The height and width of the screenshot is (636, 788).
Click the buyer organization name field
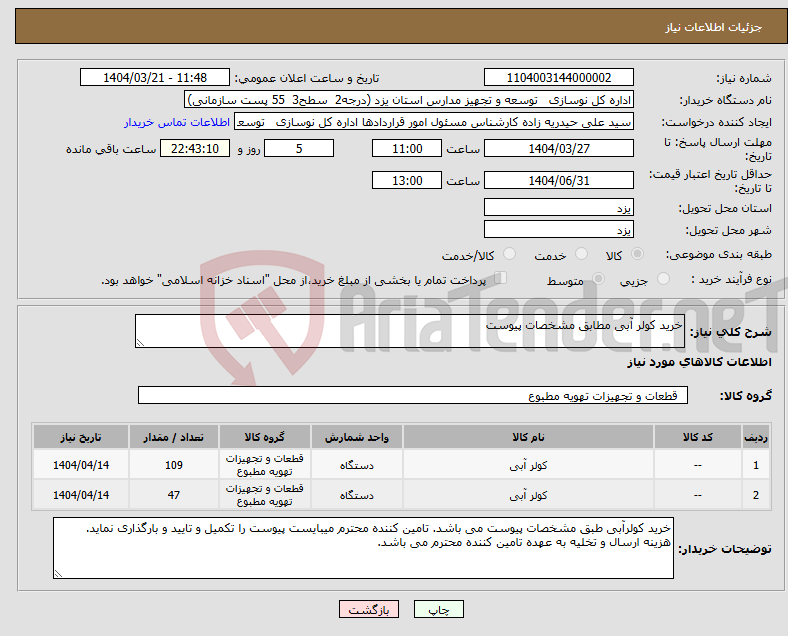(x=409, y=100)
